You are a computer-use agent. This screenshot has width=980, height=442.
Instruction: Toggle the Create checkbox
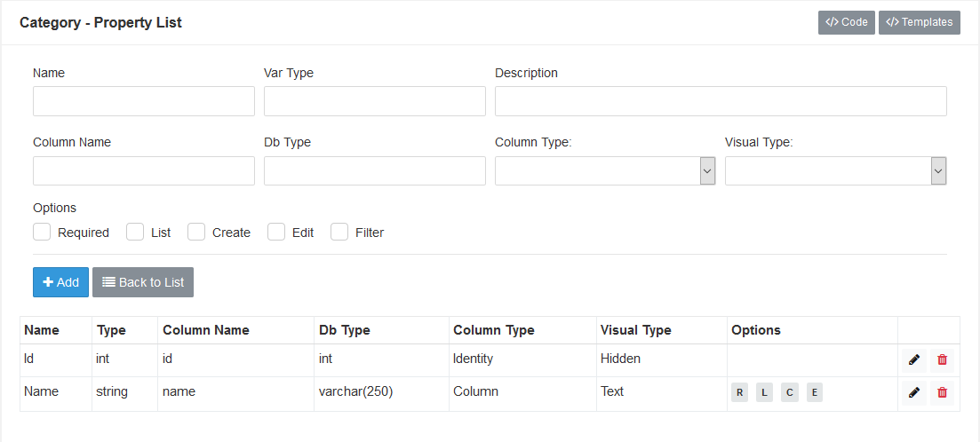coord(196,232)
